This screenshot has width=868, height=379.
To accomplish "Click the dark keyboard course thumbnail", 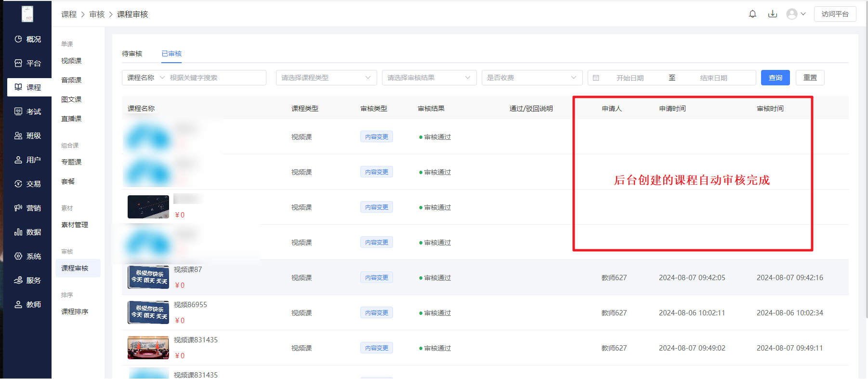I will pyautogui.click(x=148, y=207).
